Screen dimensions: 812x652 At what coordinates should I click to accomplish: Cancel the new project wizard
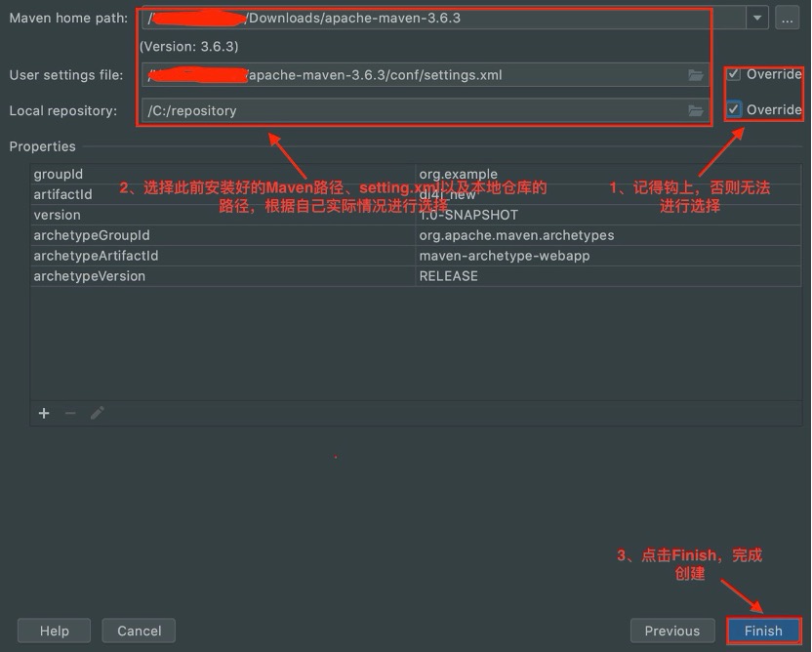[139, 631]
